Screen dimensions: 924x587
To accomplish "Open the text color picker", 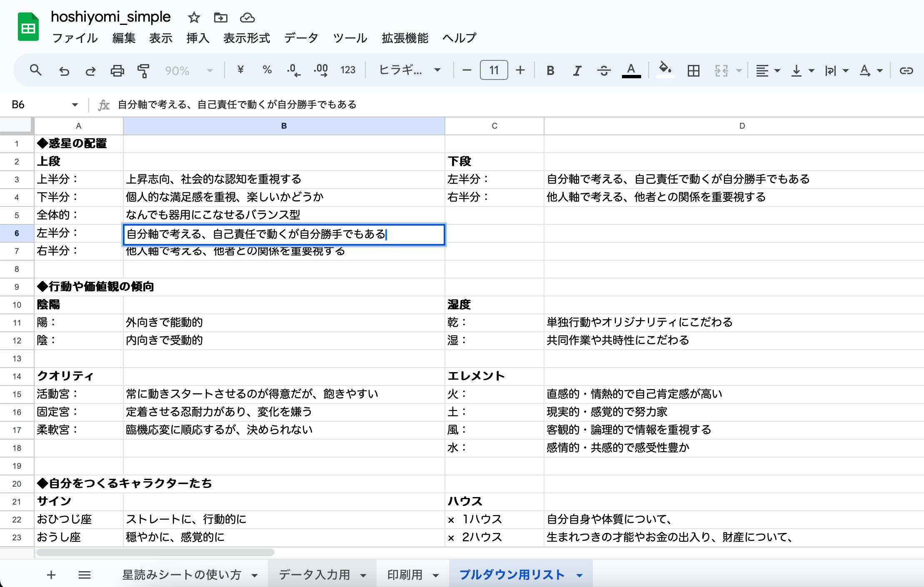I will click(631, 71).
